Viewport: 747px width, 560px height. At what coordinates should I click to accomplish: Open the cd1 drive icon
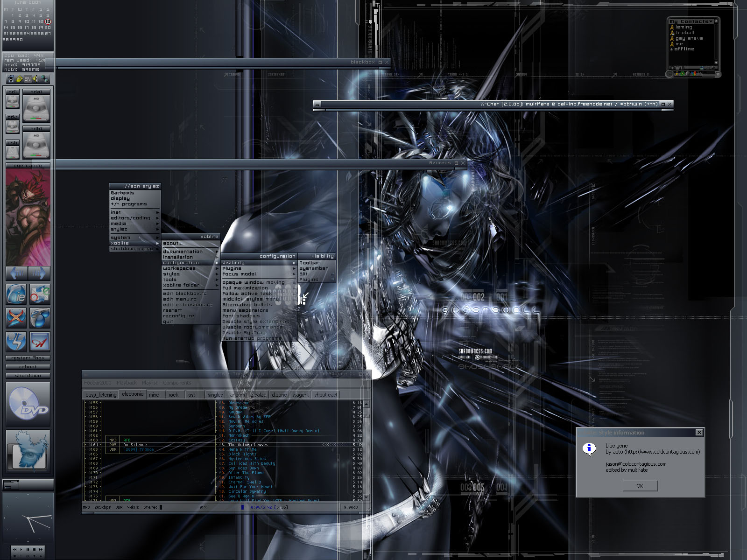coord(13,99)
